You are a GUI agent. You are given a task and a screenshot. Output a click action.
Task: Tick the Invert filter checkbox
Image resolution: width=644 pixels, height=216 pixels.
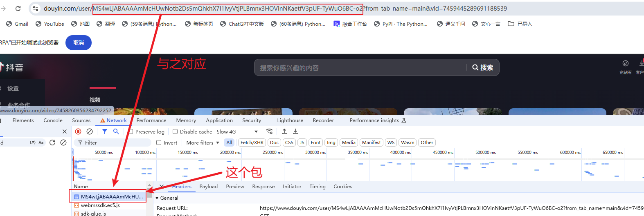click(159, 143)
